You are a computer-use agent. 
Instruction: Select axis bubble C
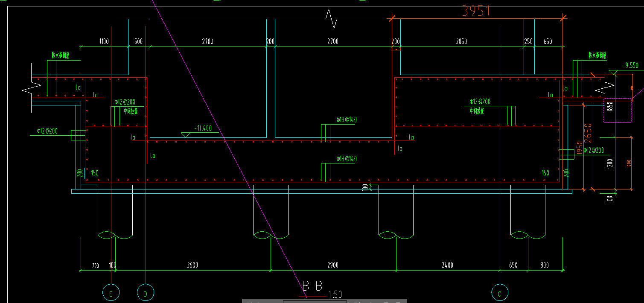click(499, 293)
